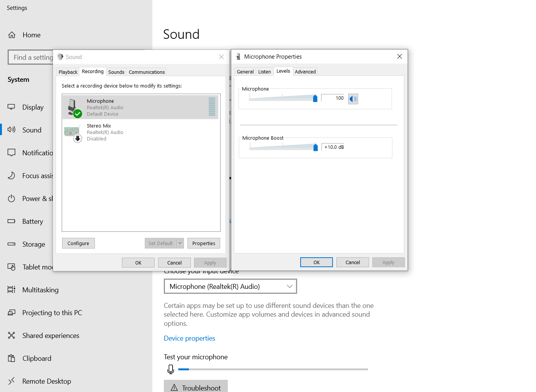Click the Clipboard label in sidebar

click(x=37, y=358)
